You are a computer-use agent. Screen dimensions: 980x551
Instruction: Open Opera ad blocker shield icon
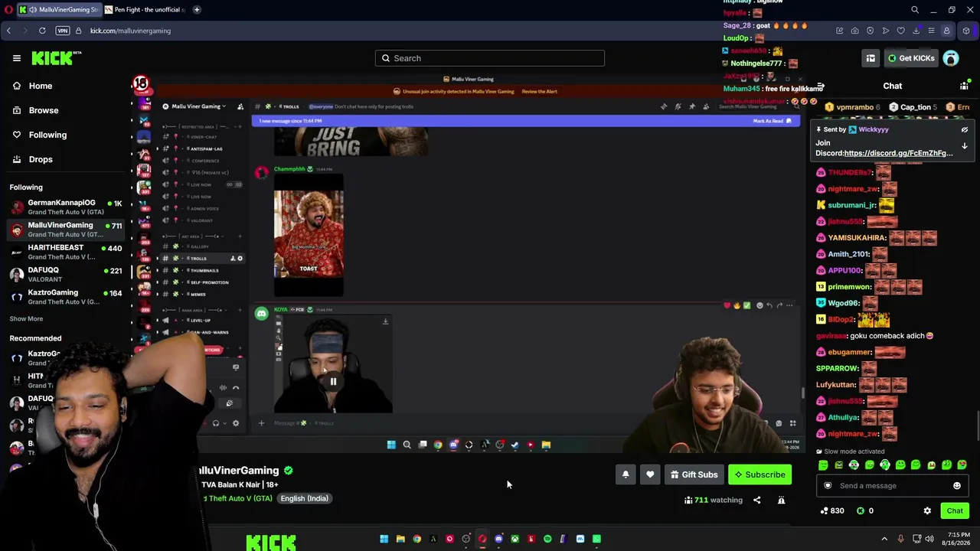(871, 31)
